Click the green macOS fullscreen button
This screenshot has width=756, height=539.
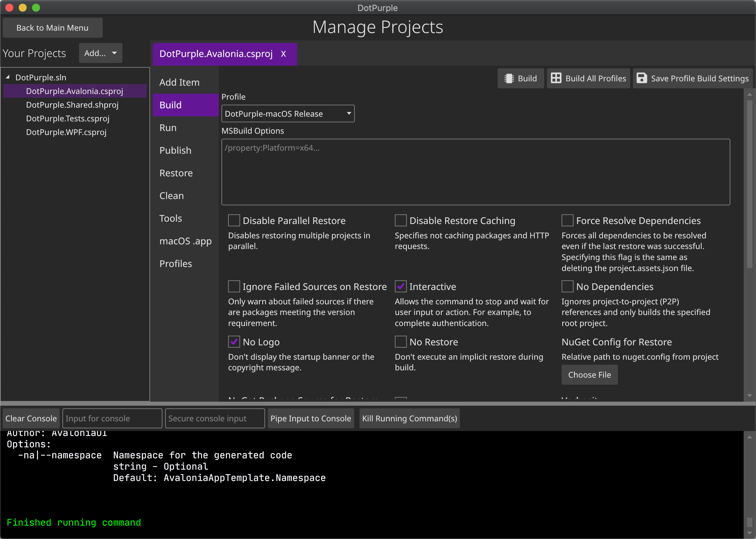(36, 8)
